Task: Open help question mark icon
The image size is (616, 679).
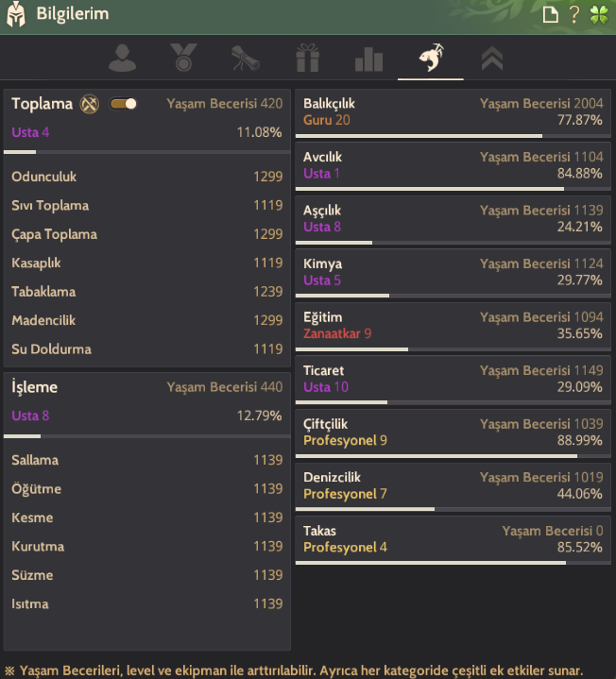Action: click(574, 14)
